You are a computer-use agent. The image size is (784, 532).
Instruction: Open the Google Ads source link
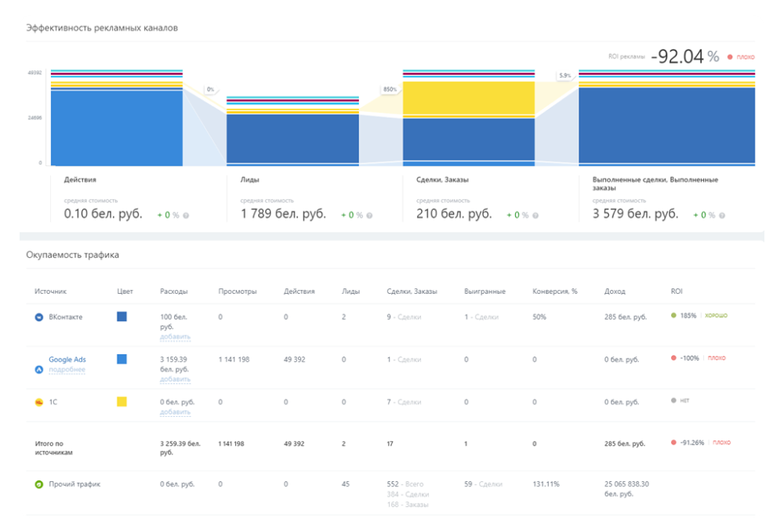pos(66,360)
